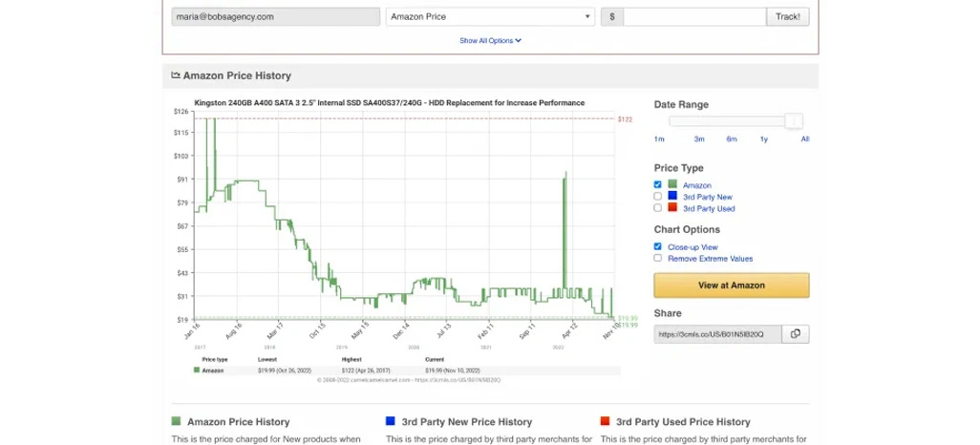Screen dimensions: 980x445
Task: Click the red square beside 3rd Party Used Price History
Action: (605, 421)
